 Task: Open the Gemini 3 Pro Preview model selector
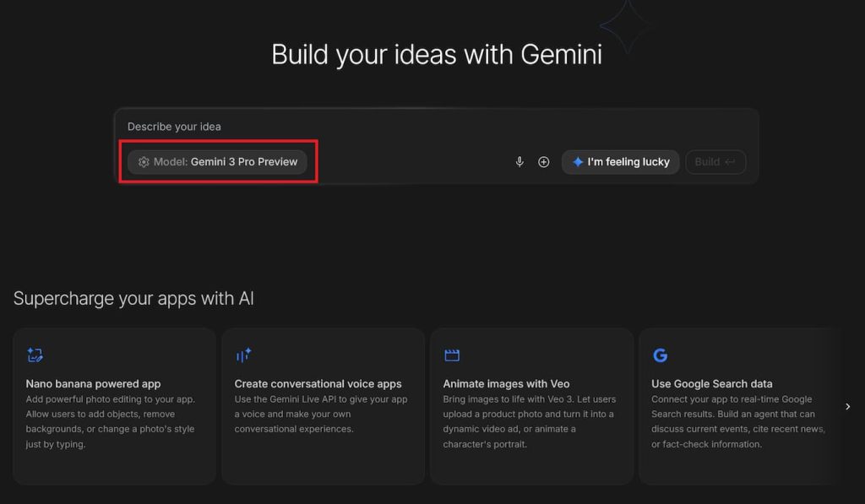217,162
